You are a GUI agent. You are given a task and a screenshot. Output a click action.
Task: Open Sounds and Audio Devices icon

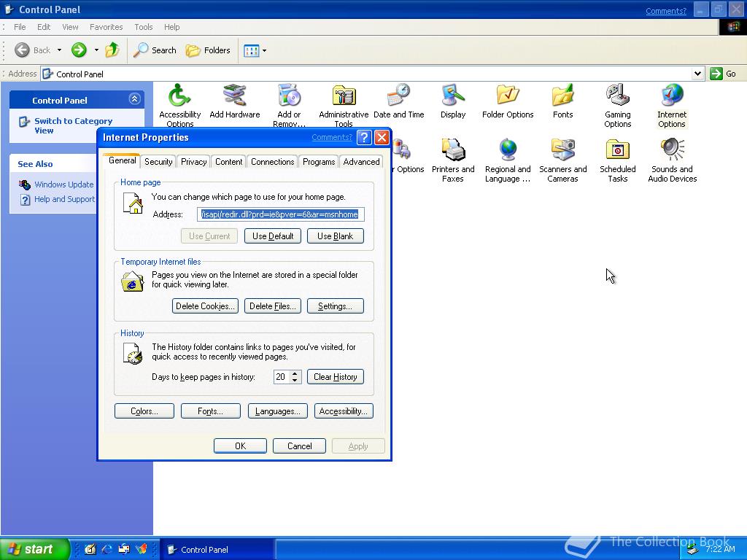coord(672,160)
